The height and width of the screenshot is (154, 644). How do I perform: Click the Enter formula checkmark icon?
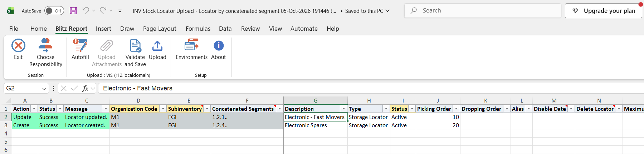[x=74, y=88]
